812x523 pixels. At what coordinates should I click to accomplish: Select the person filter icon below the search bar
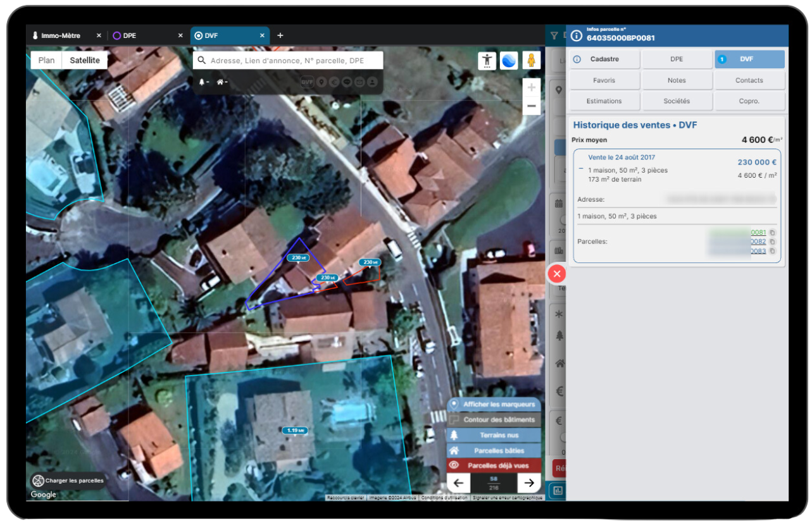pyautogui.click(x=372, y=82)
